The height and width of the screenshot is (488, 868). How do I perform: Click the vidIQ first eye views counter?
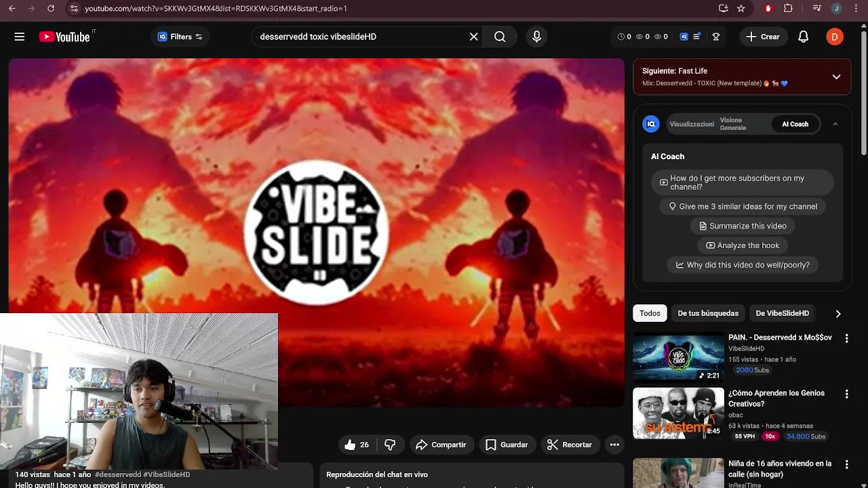(x=642, y=37)
